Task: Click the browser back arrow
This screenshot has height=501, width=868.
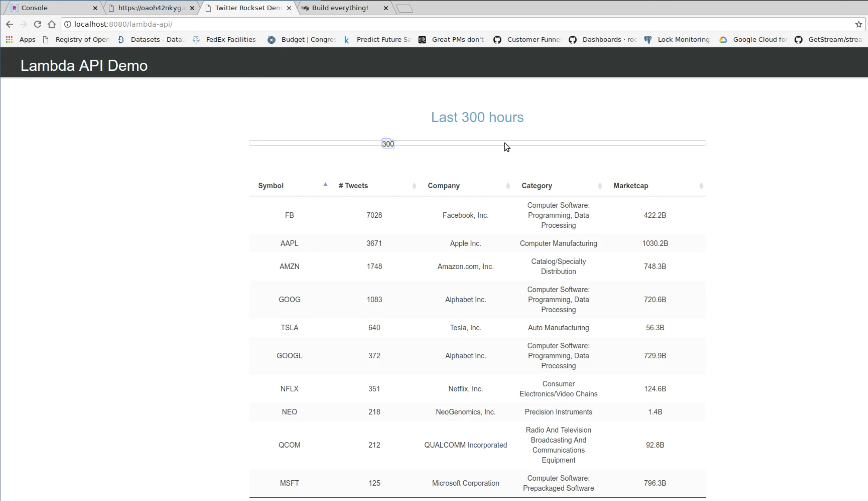Action: coord(9,24)
